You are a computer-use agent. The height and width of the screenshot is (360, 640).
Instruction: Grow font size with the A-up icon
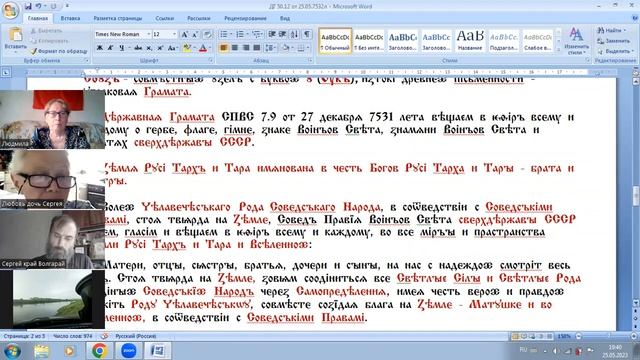[184, 35]
